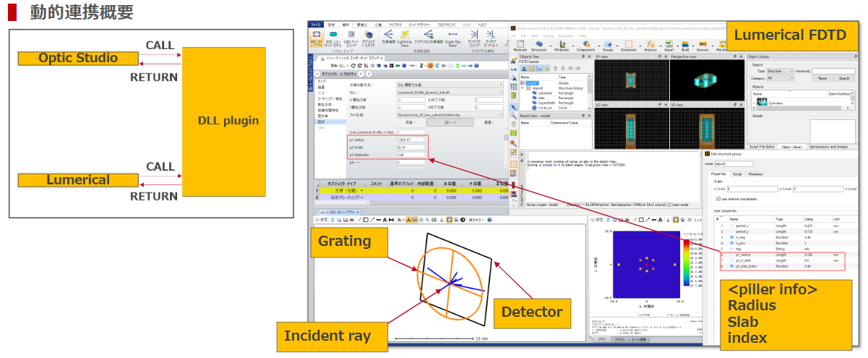Select substrate in the Objects Tree

545,93
